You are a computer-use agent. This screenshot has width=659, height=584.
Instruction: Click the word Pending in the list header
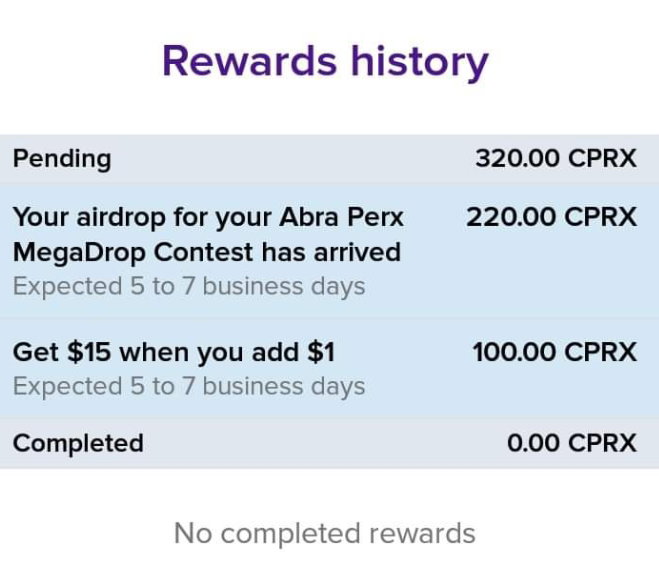tap(62, 159)
